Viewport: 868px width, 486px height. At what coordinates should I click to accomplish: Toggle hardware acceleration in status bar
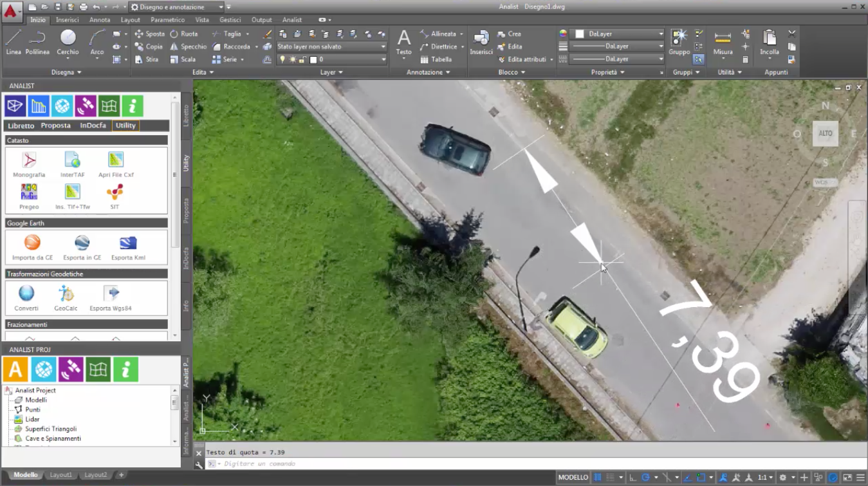[833, 478]
